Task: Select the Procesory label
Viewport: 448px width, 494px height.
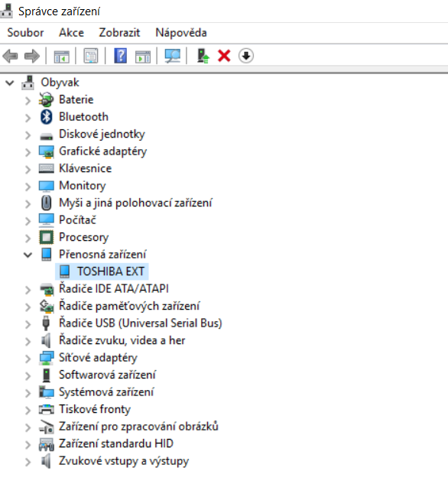Action: tap(84, 237)
